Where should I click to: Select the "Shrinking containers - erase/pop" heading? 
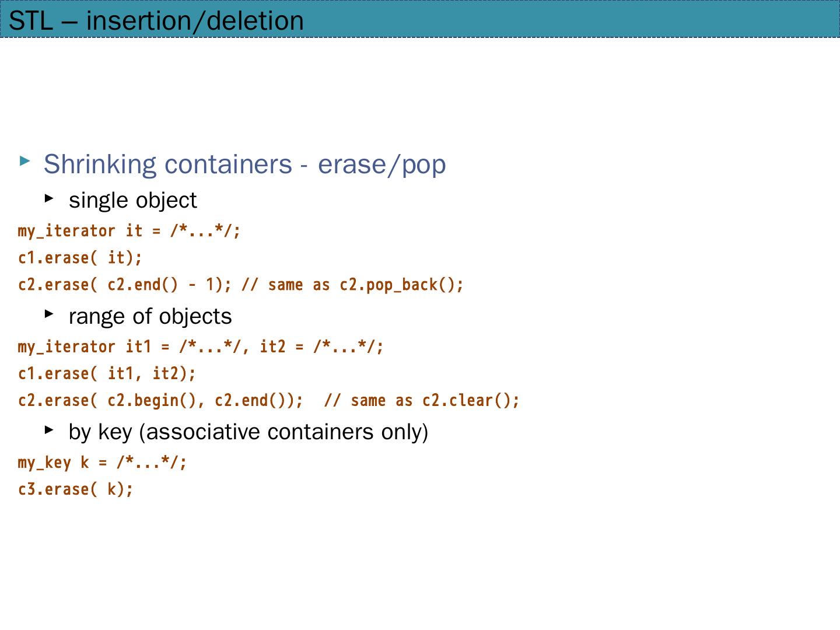coord(244,164)
